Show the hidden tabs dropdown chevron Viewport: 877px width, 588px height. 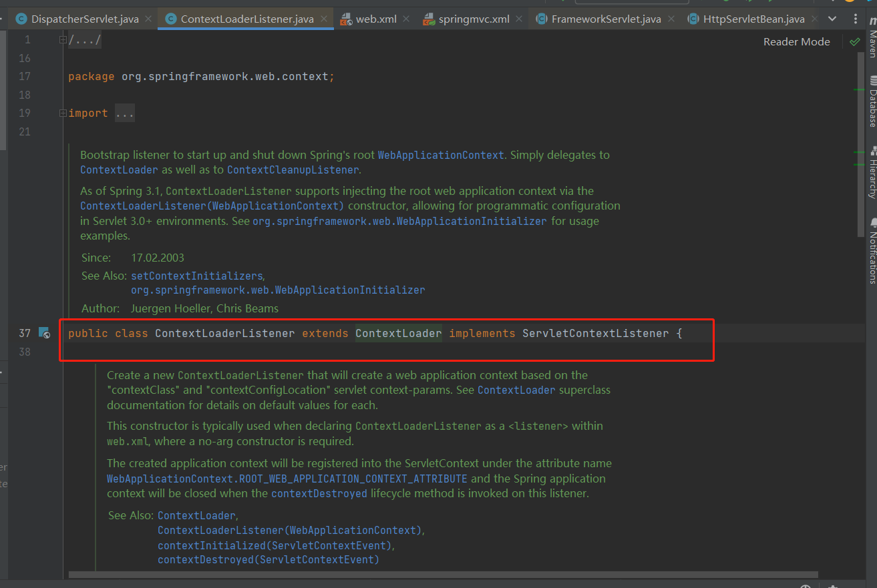click(x=832, y=19)
